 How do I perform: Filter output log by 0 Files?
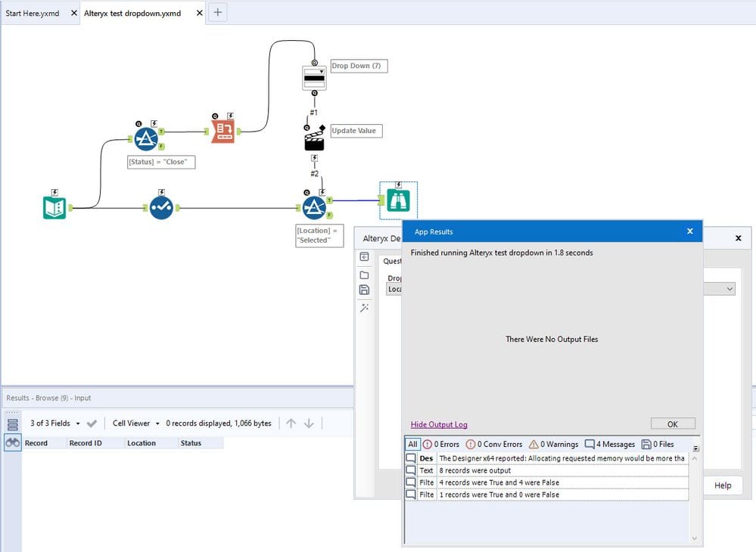click(x=658, y=444)
